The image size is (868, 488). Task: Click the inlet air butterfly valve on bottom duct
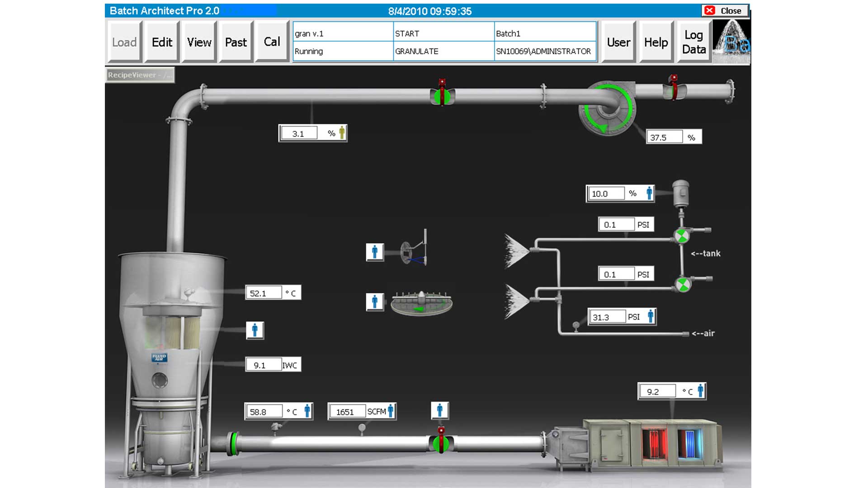[441, 445]
